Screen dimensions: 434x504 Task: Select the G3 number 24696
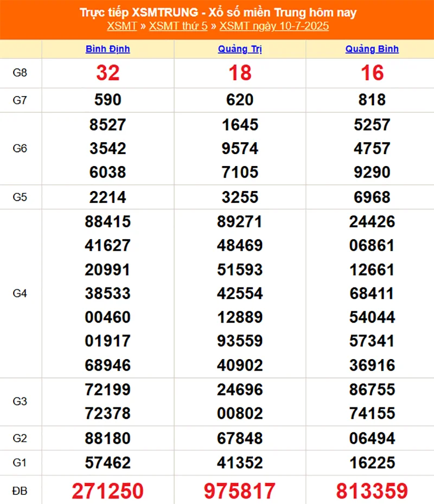click(240, 390)
